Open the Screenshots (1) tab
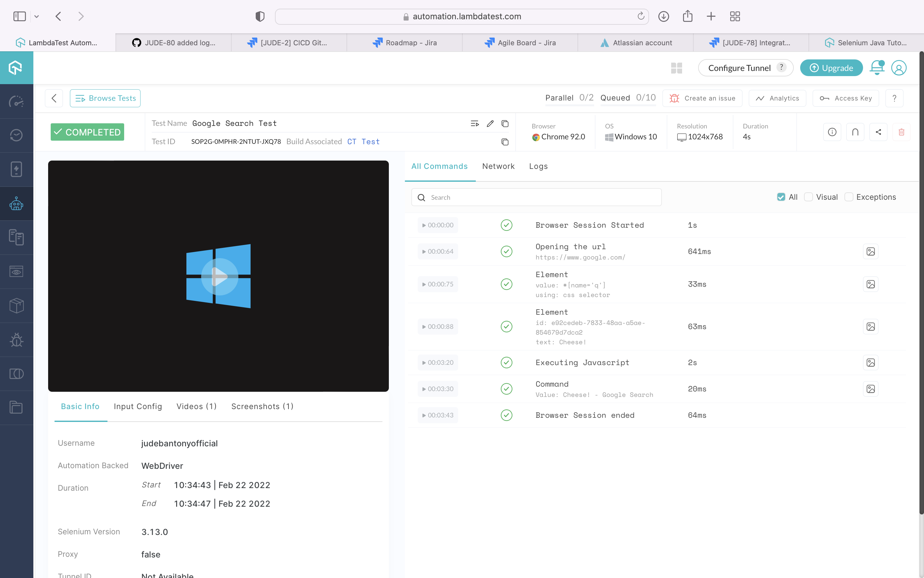 coord(262,406)
